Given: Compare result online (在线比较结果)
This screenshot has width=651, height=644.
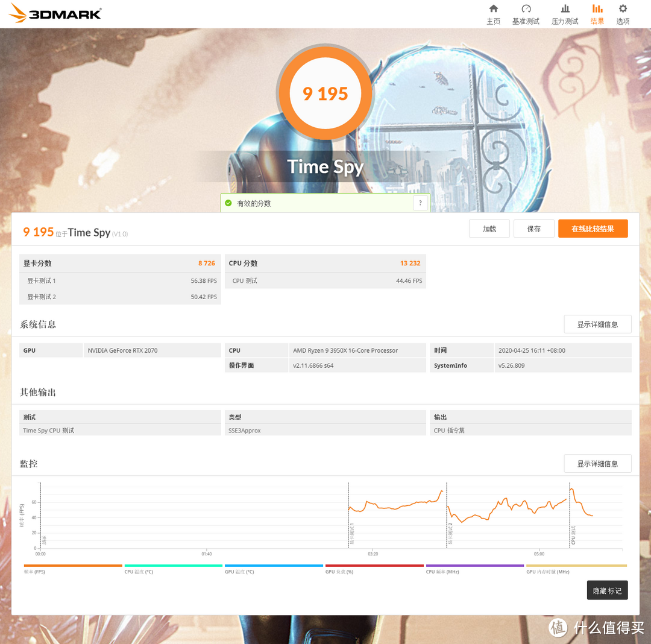Looking at the screenshot, I should (x=593, y=229).
